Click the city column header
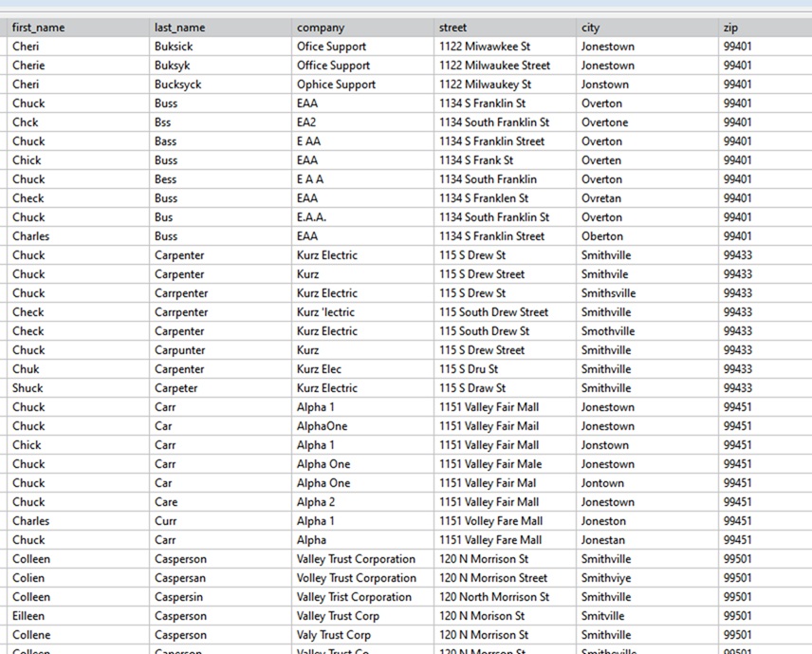Screen dimensions: 812x654 pos(590,28)
